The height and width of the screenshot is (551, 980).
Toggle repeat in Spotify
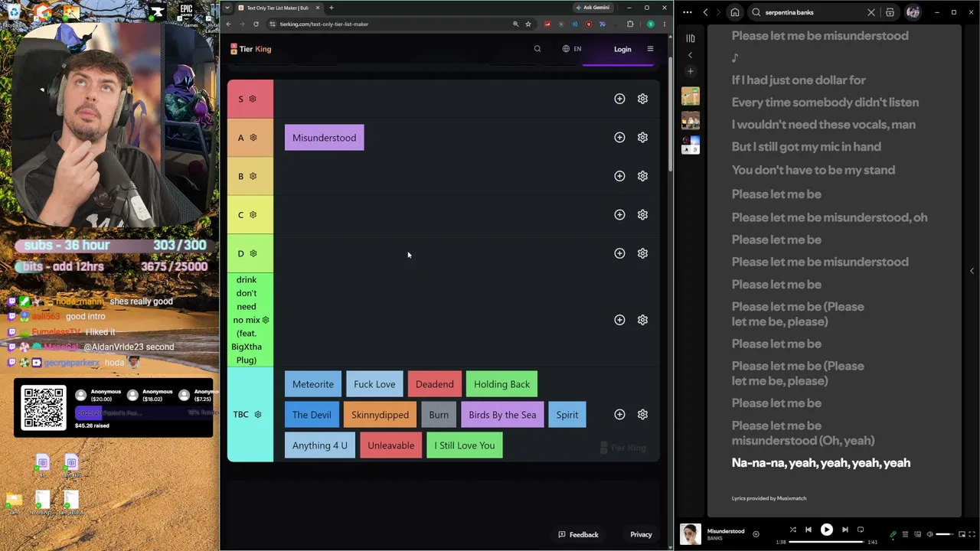click(861, 530)
